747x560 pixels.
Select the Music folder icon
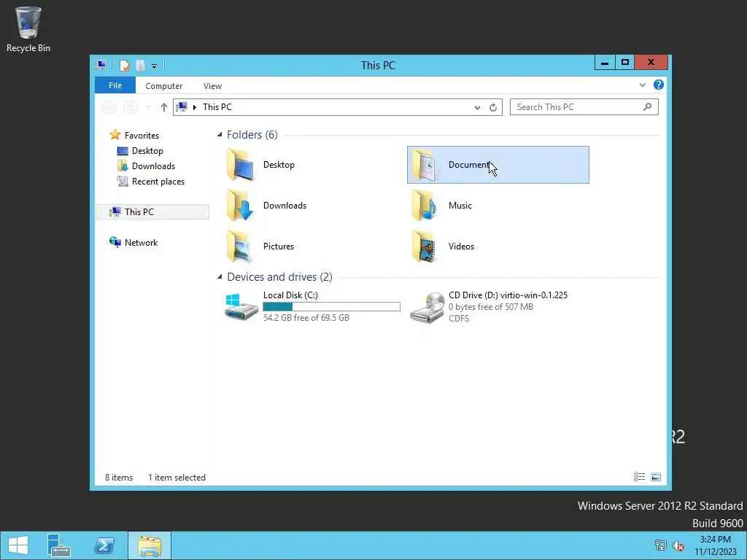coord(424,205)
